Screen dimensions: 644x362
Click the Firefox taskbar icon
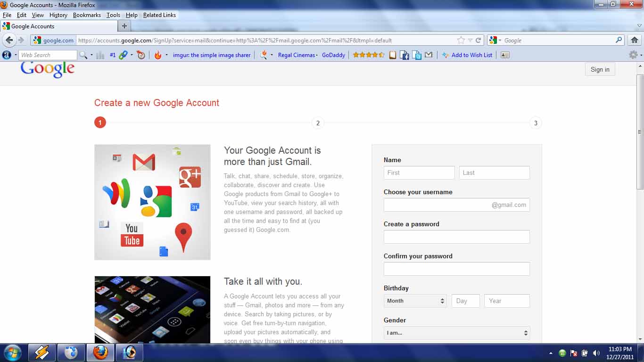pos(100,353)
